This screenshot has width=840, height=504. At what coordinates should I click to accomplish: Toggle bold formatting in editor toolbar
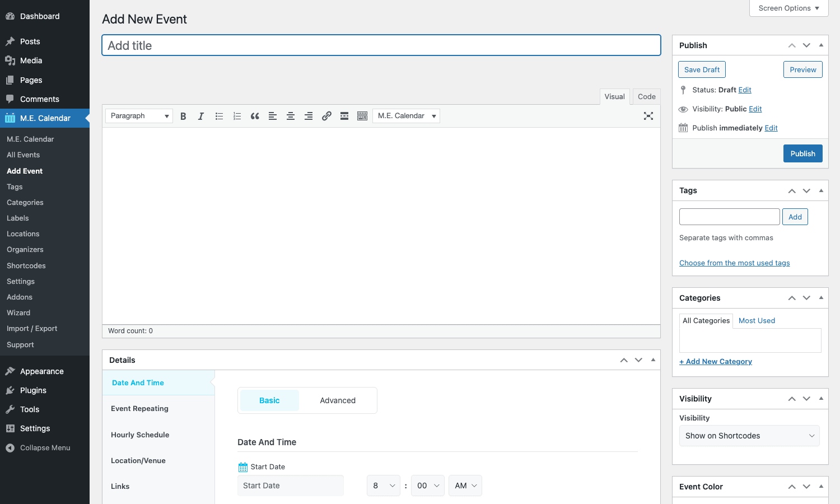183,116
